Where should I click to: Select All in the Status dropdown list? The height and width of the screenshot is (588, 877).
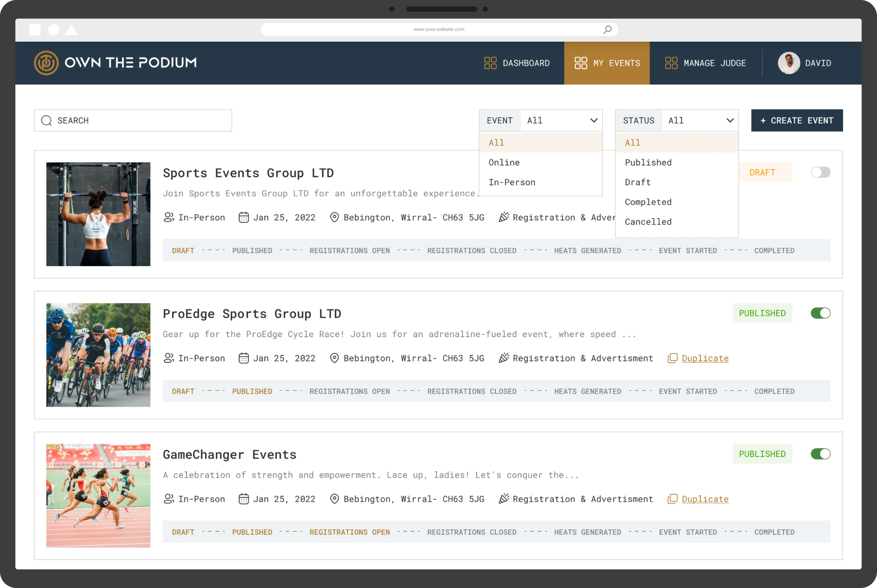[677, 143]
